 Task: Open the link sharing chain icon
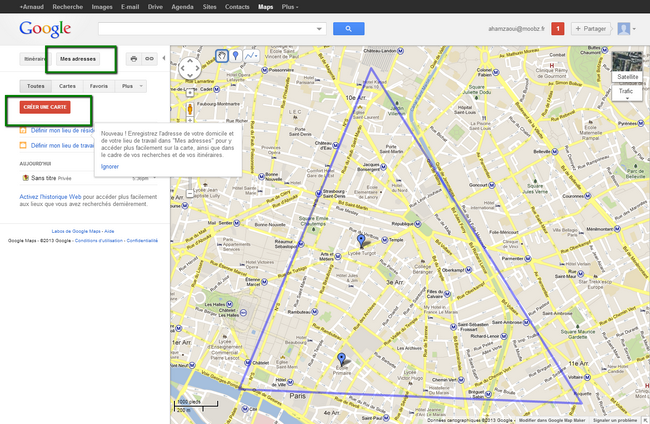click(149, 59)
